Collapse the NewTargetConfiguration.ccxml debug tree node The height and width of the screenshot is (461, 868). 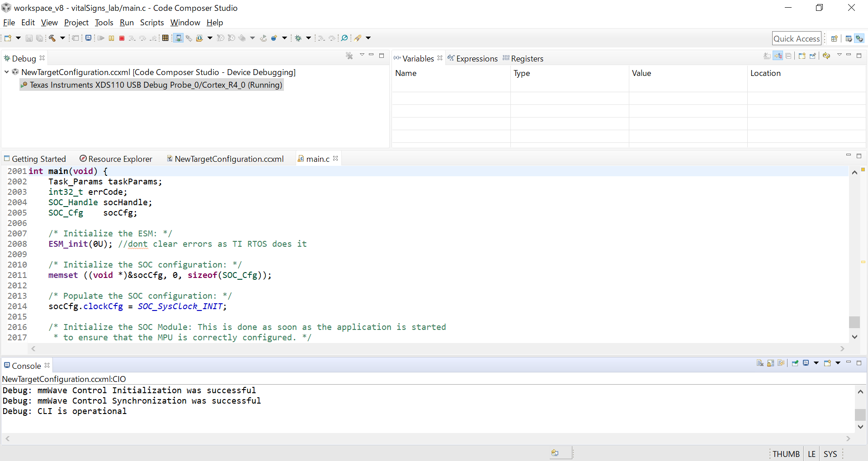coord(7,72)
